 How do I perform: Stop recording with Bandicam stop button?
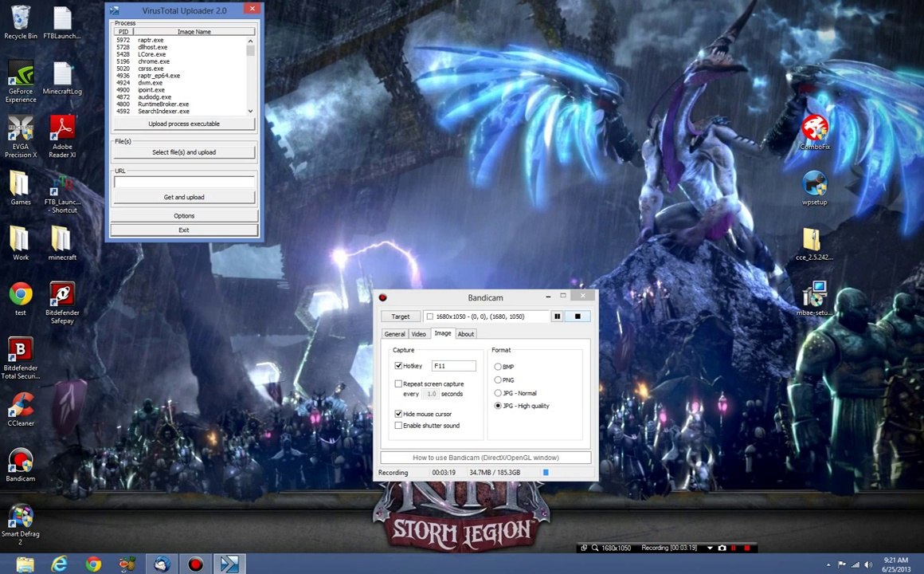pyautogui.click(x=577, y=316)
